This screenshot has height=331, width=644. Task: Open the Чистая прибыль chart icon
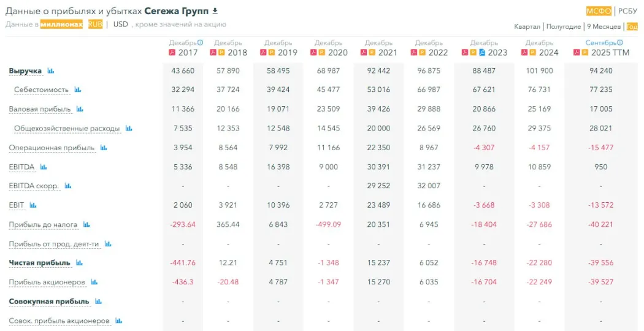[79, 263]
